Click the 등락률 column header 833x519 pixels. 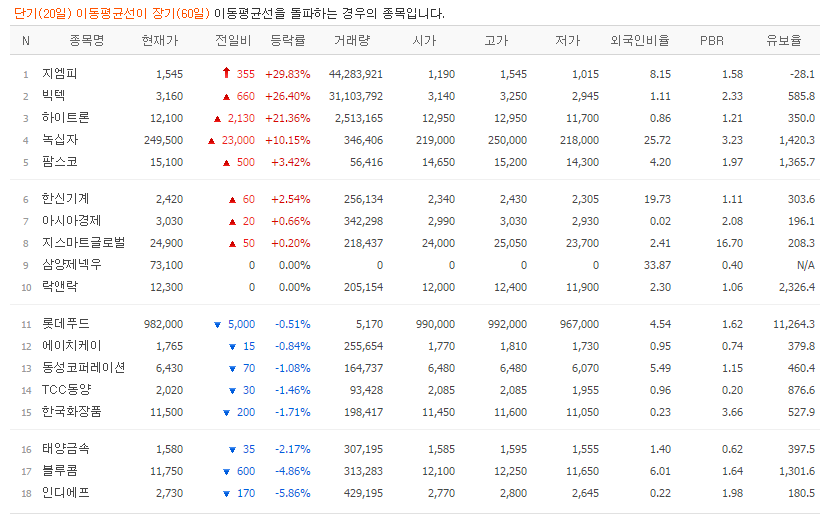pos(287,40)
